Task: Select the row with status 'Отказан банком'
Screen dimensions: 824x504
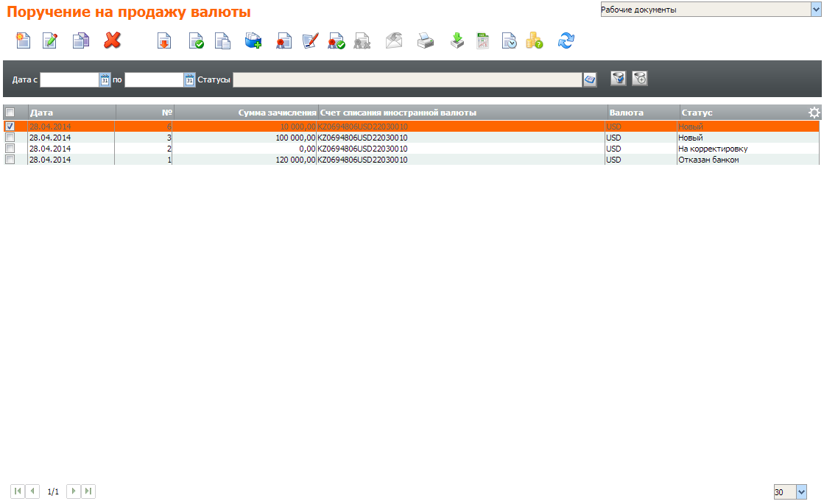Action: pos(411,160)
